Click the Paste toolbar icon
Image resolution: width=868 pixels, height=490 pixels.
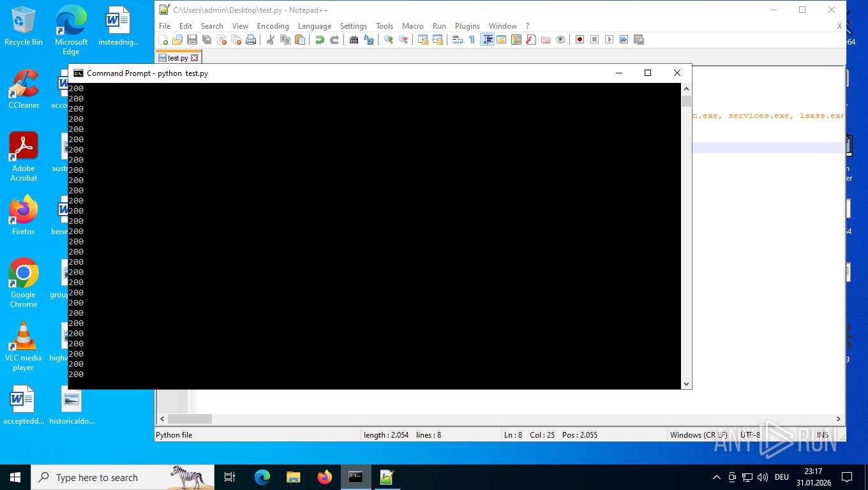tap(300, 40)
